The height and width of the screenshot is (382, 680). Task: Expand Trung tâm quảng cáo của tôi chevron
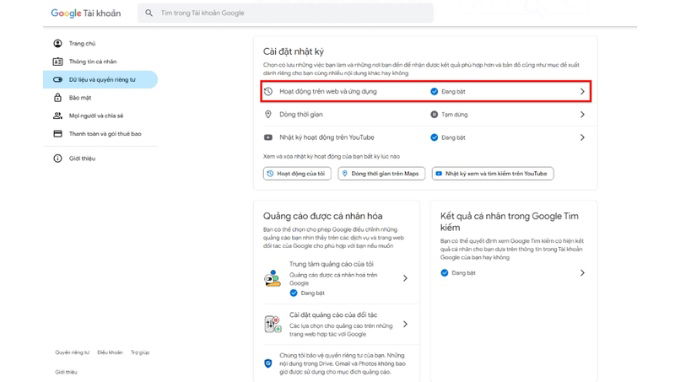click(405, 278)
